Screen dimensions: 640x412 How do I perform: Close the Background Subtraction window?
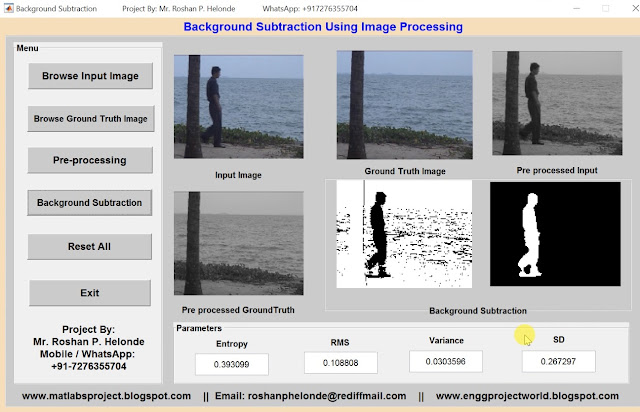[x=635, y=8]
